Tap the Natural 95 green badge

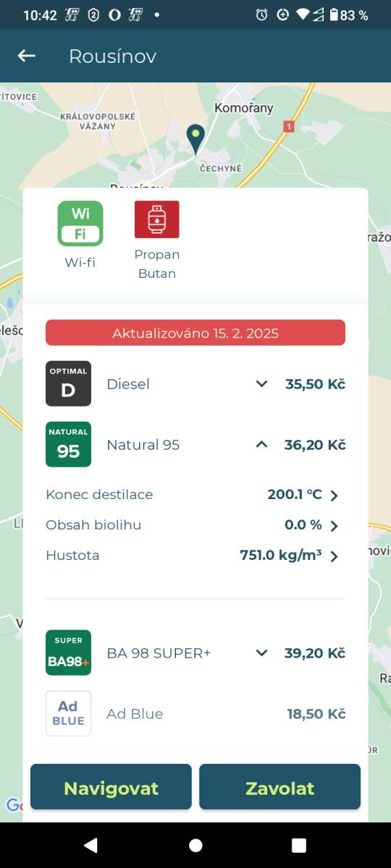pos(68,444)
